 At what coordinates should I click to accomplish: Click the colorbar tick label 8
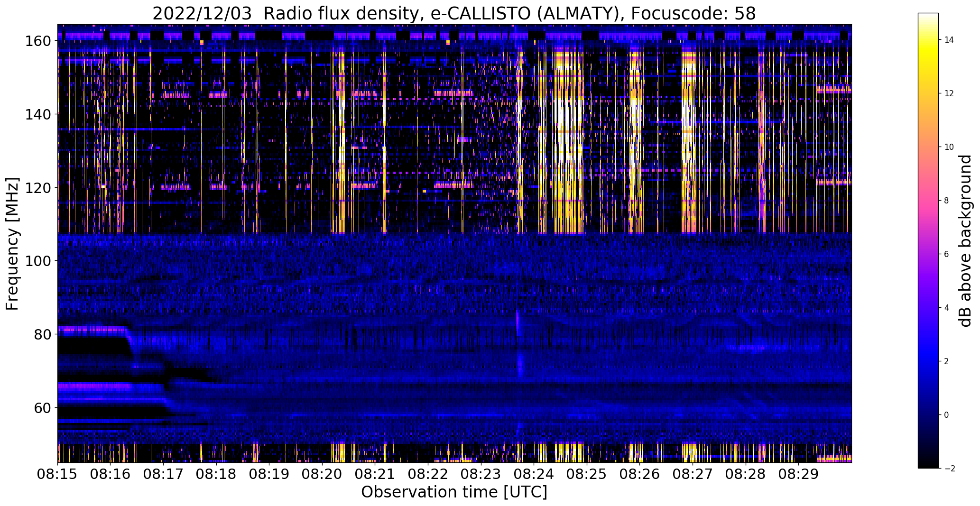947,201
